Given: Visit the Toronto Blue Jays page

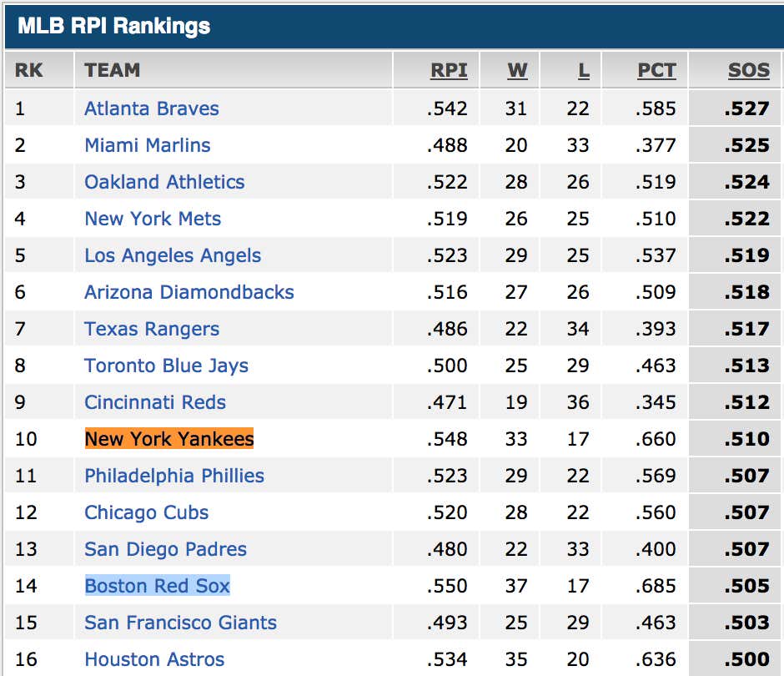Looking at the screenshot, I should click(x=166, y=366).
